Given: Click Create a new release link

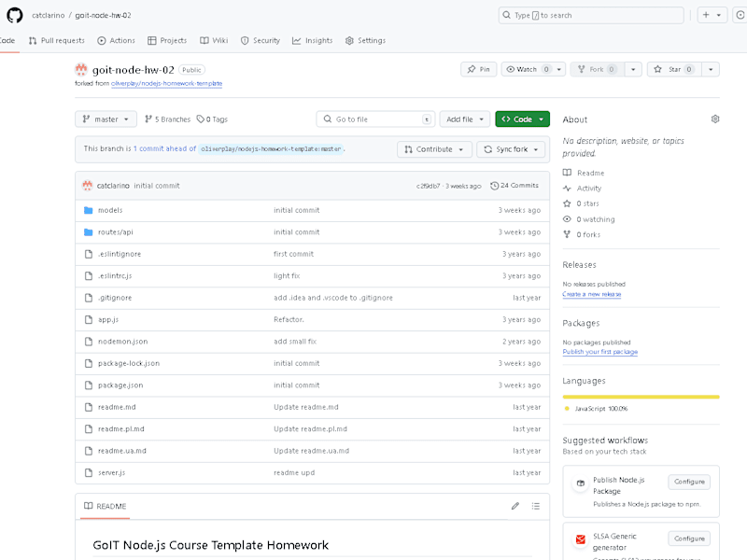Looking at the screenshot, I should (592, 294).
